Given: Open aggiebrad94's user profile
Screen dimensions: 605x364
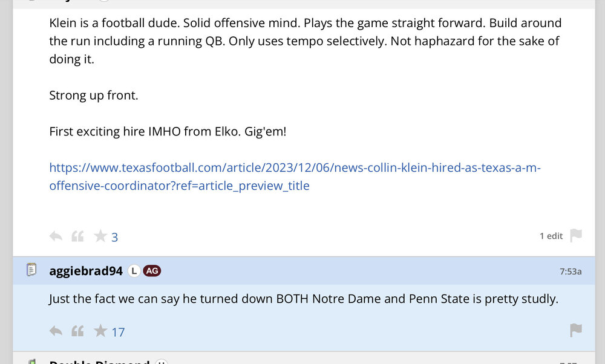Looking at the screenshot, I should (x=86, y=271).
